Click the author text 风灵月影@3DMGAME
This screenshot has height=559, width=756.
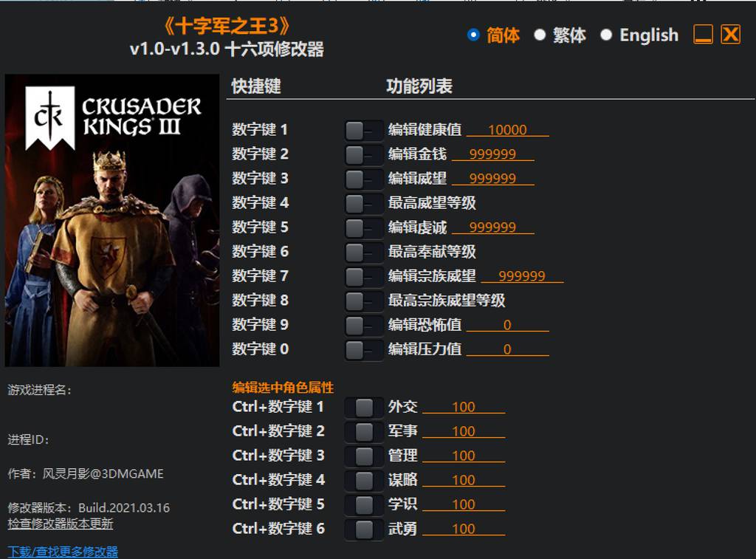[103, 474]
